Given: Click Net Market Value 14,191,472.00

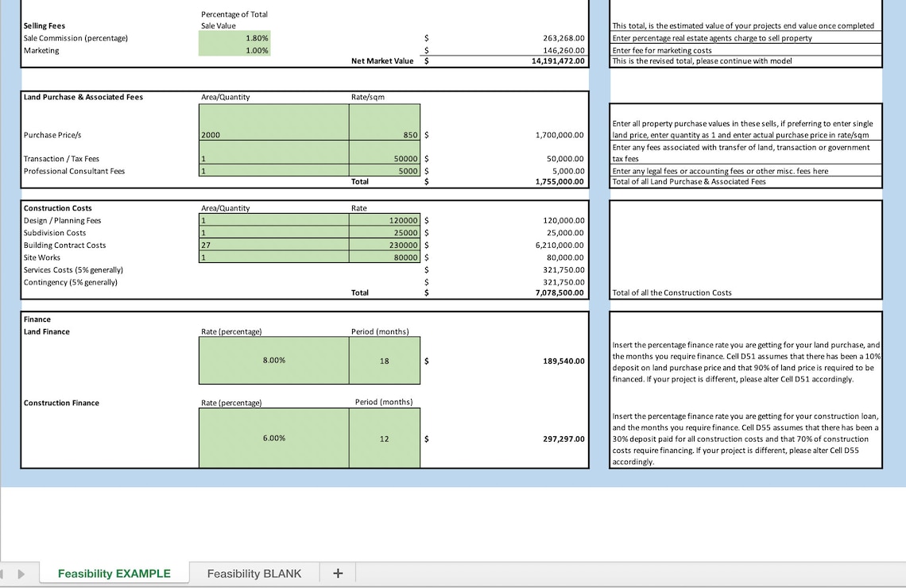Looking at the screenshot, I should click(x=558, y=60).
